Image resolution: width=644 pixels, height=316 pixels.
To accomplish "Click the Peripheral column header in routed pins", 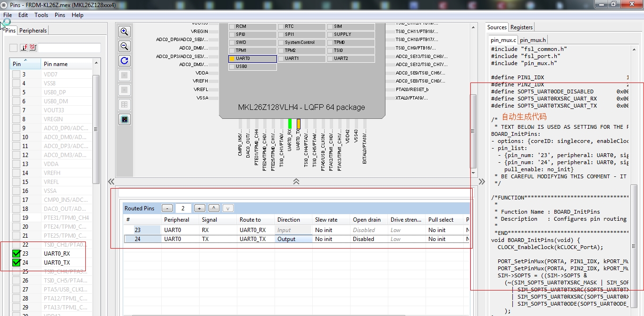I will (x=180, y=220).
